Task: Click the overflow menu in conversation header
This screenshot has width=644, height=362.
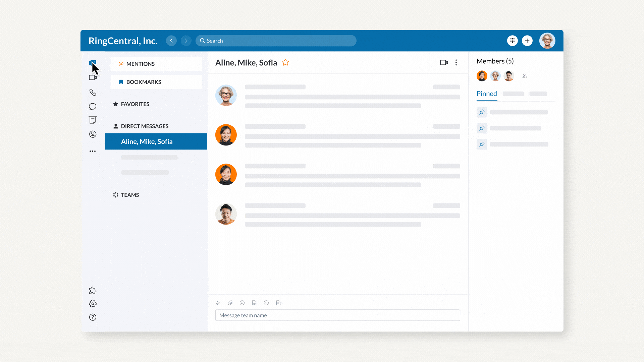Action: [456, 62]
